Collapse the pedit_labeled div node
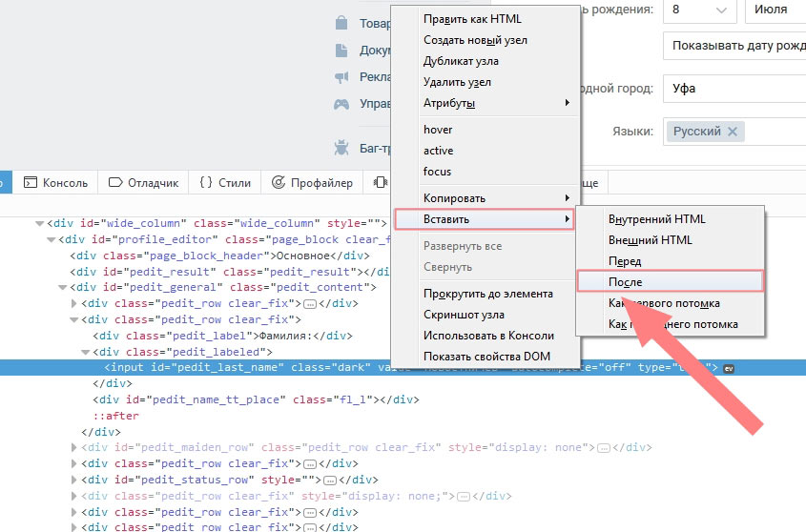Viewport: 806px width, 532px height. click(x=86, y=352)
